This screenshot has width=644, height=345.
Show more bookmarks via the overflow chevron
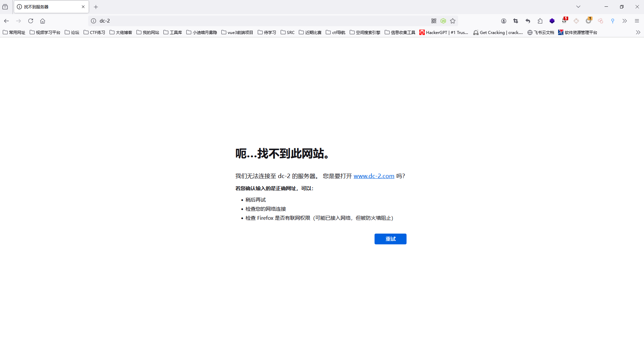[x=638, y=32]
